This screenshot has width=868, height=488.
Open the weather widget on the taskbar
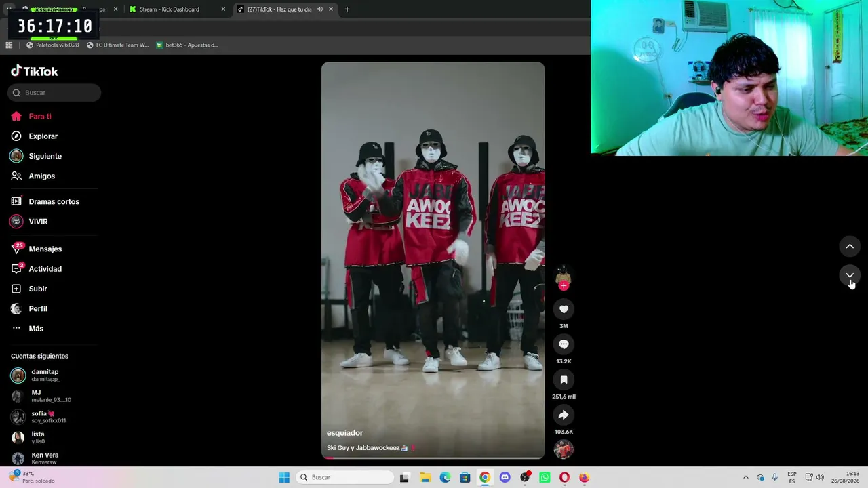point(32,477)
